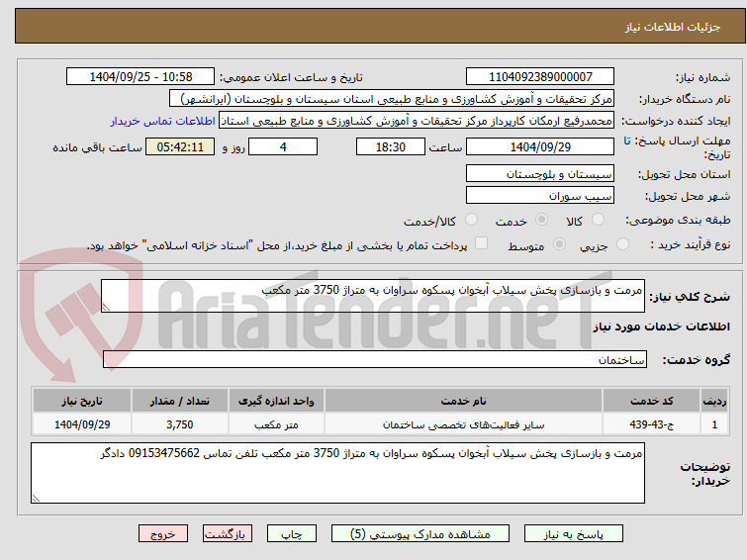
Task: Click service code cell ج-43-439
Action: (x=651, y=424)
